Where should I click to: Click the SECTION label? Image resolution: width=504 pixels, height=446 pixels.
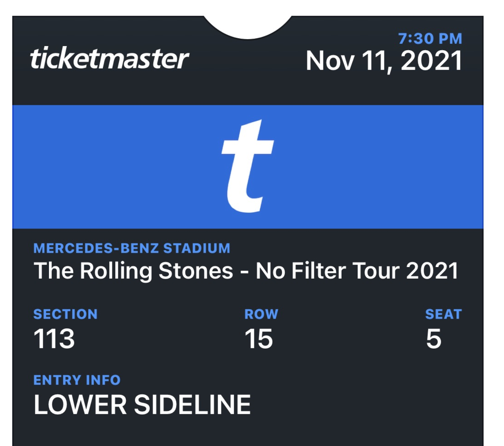[x=66, y=314]
